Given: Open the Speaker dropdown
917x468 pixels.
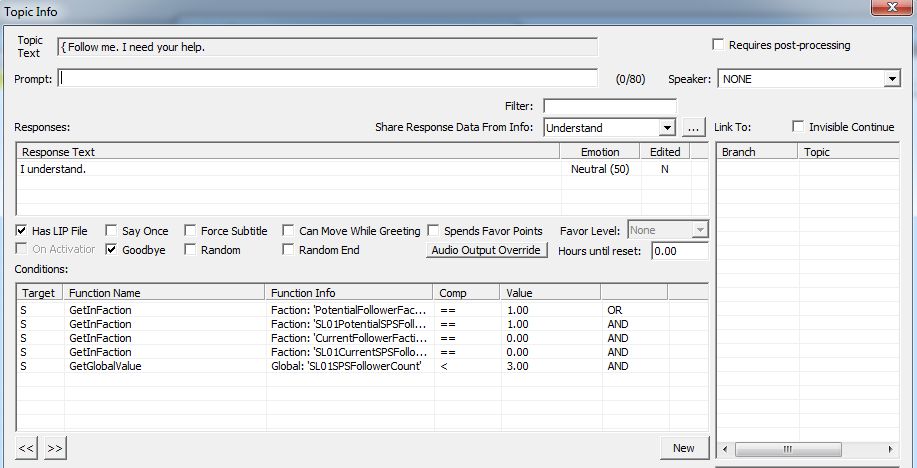Looking at the screenshot, I should pos(891,79).
